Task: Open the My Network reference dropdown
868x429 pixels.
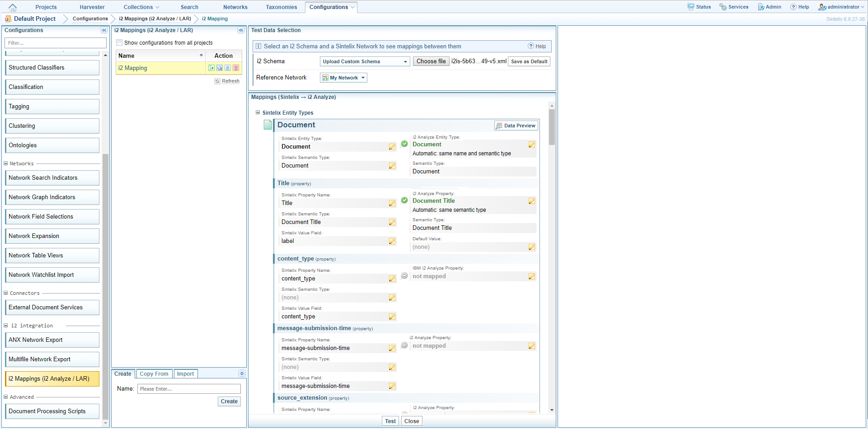Action: tap(343, 78)
